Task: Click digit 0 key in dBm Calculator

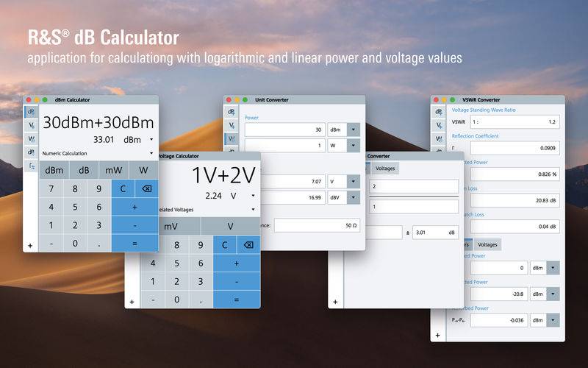Action: (x=75, y=244)
